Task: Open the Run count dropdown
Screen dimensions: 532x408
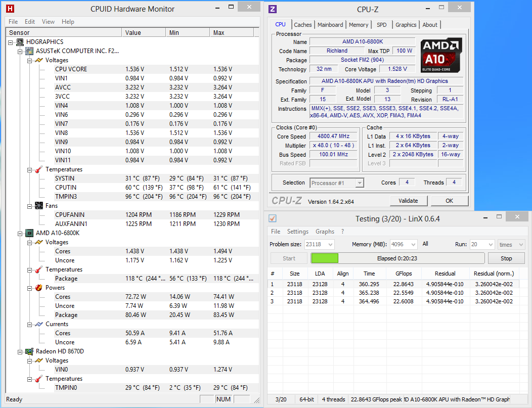Action: tap(491, 245)
